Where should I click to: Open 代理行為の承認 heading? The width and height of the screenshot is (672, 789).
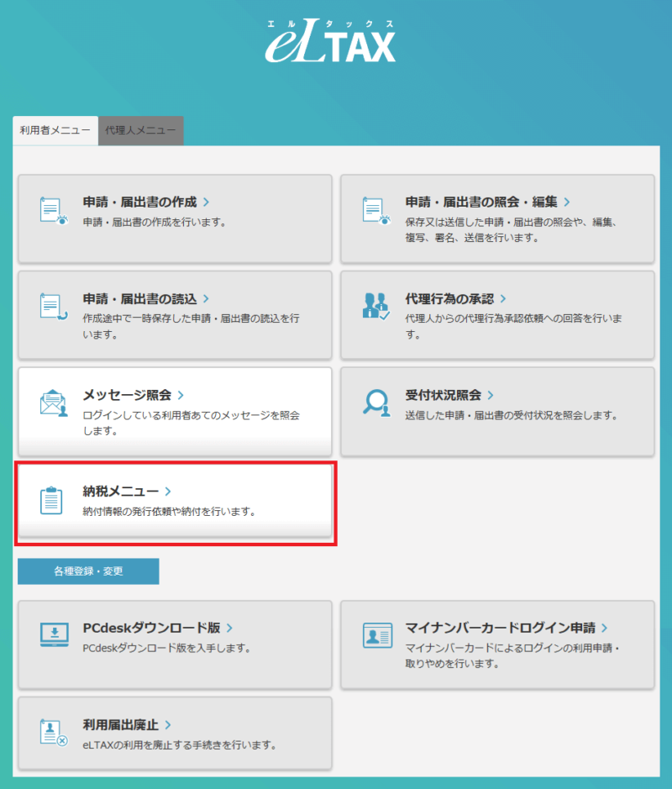(x=449, y=299)
